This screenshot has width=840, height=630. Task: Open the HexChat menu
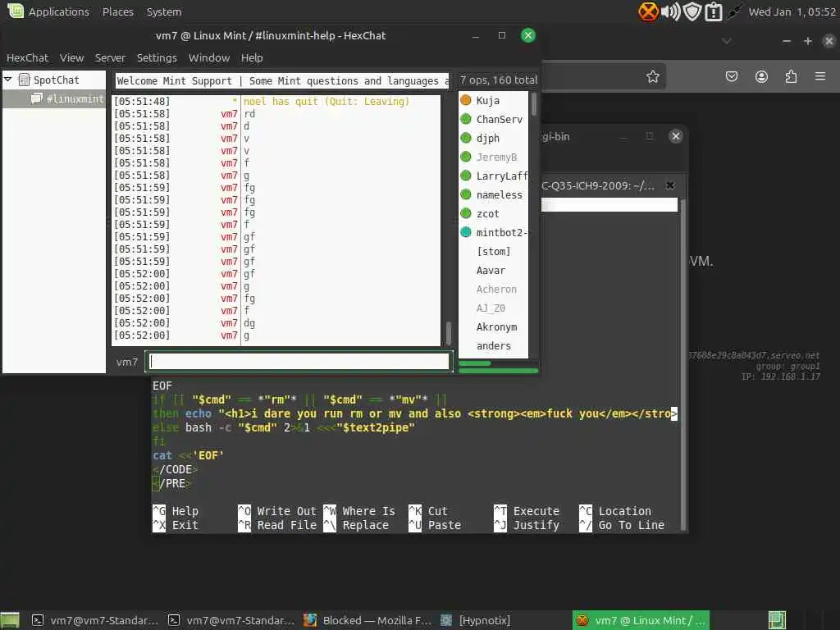(27, 58)
